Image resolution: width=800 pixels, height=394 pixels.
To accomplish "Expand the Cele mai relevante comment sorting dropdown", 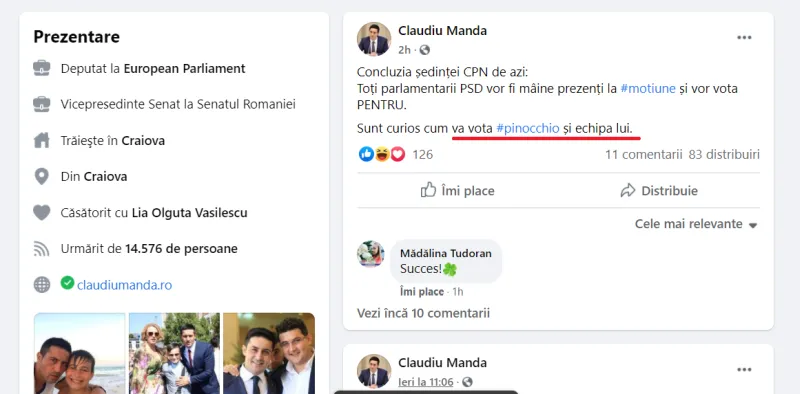I will tap(696, 224).
